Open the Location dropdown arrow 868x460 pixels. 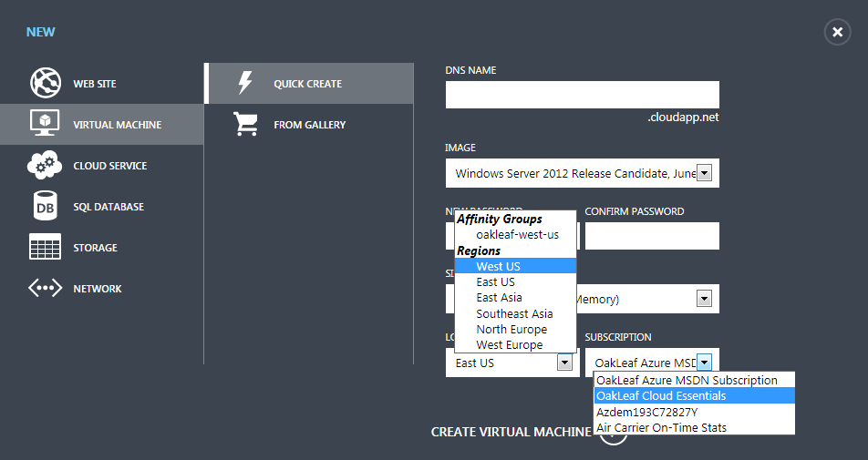click(x=564, y=363)
